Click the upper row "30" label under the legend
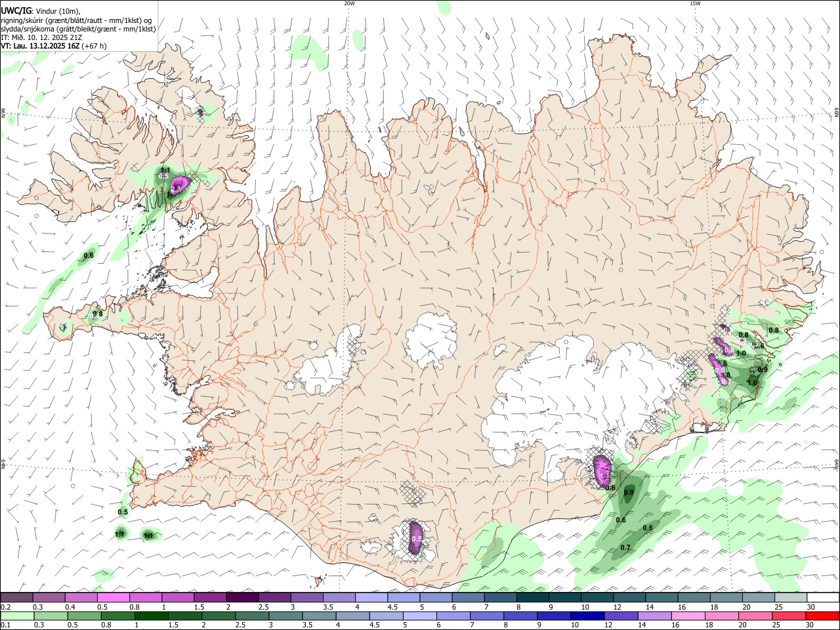This screenshot has height=630, width=840. click(811, 607)
